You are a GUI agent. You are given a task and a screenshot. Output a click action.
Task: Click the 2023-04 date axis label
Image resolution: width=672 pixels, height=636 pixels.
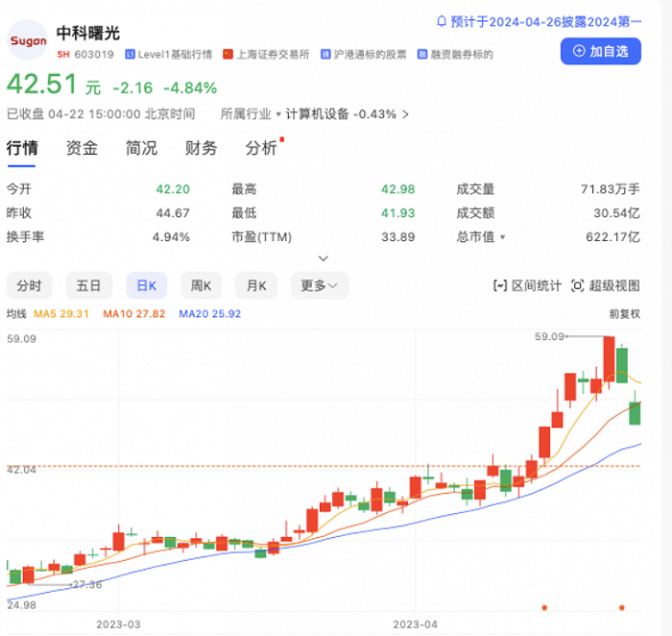click(416, 624)
